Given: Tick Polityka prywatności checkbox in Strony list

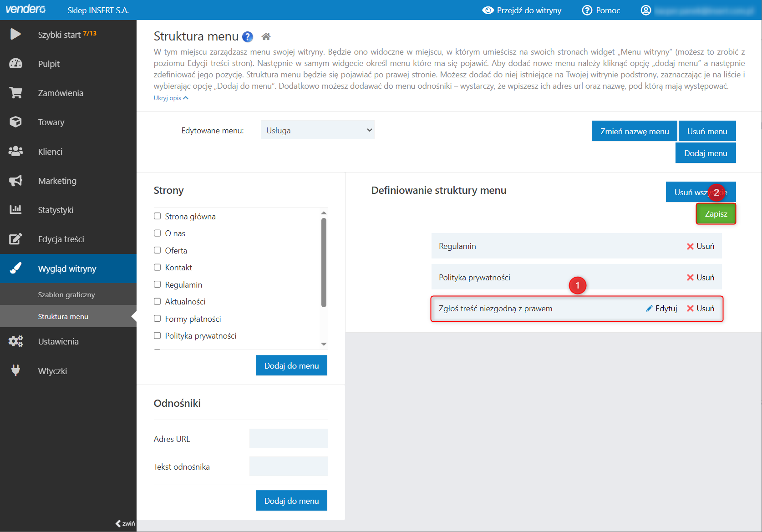Looking at the screenshot, I should [x=157, y=335].
